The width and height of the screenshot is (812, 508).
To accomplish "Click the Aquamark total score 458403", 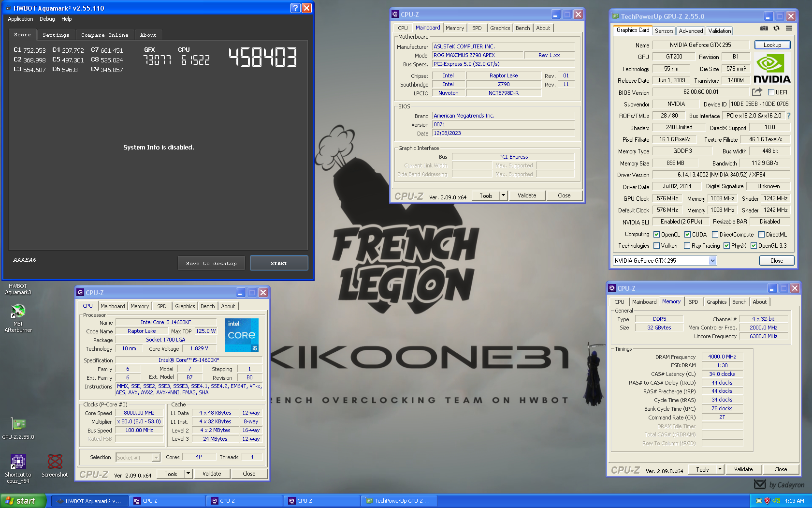I will tap(262, 57).
